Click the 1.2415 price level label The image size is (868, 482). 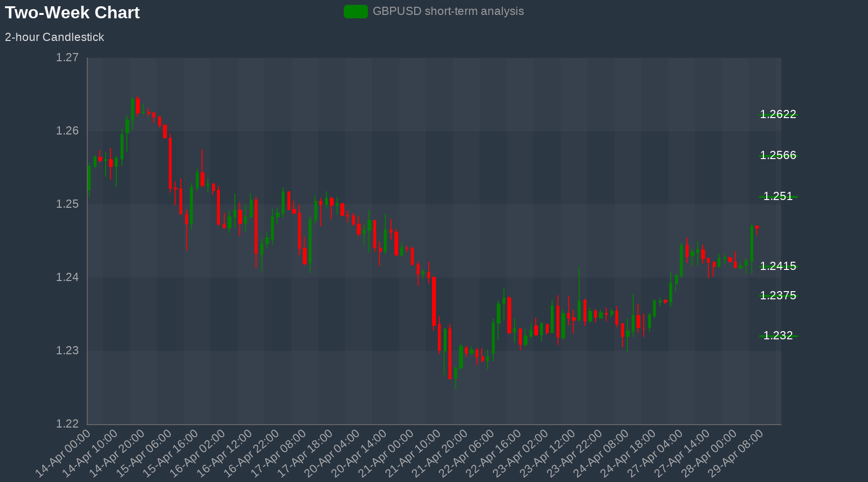778,266
